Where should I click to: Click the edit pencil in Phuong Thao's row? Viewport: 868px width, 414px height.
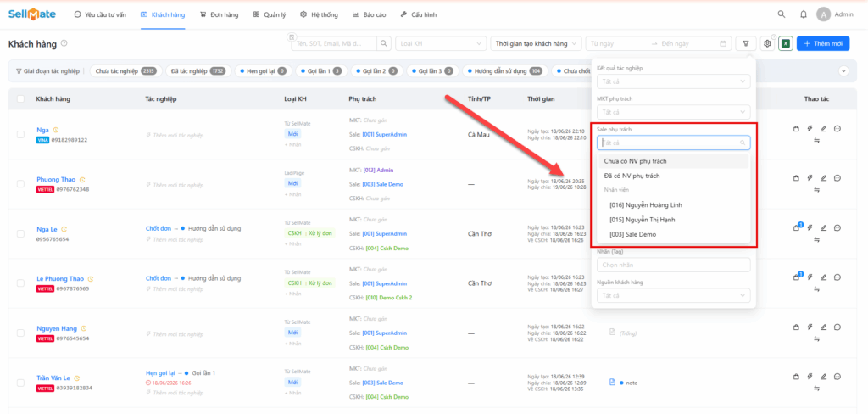[x=823, y=178]
